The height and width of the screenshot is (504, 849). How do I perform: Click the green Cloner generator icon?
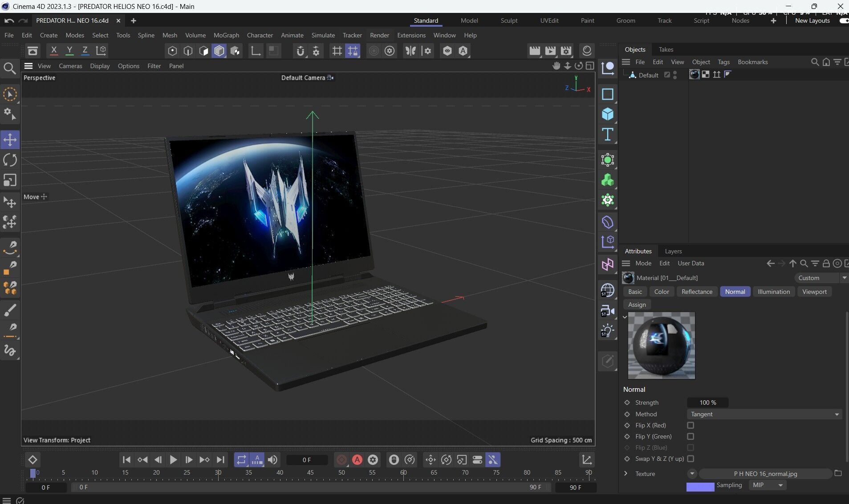(x=608, y=180)
